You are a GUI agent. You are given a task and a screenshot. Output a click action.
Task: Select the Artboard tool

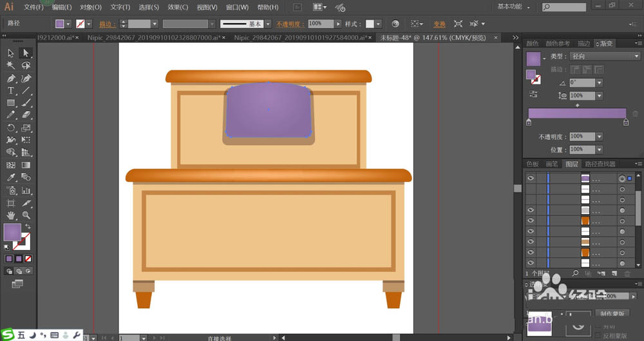11,203
